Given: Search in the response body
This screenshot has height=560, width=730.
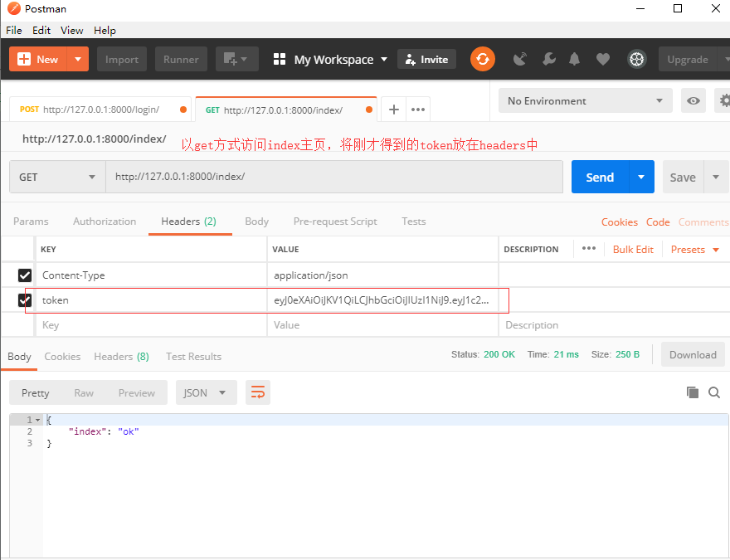Looking at the screenshot, I should point(714,392).
